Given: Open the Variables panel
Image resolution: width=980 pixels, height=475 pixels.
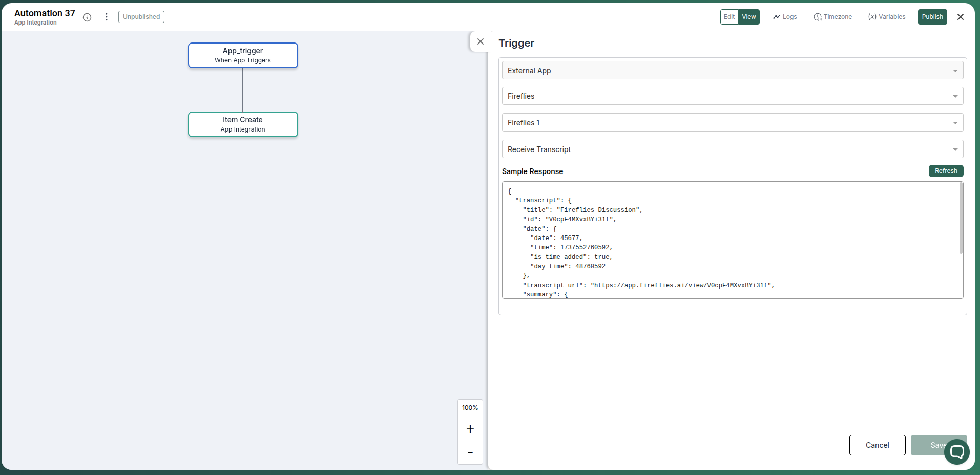Looking at the screenshot, I should (x=886, y=17).
